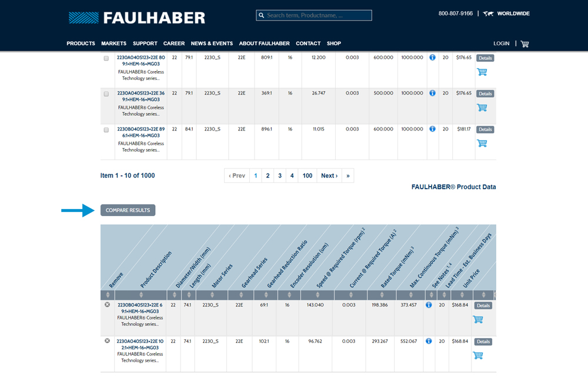Sort comparison table by Gearhead Reduction Ratio
The width and height of the screenshot is (588, 380).
266,295
